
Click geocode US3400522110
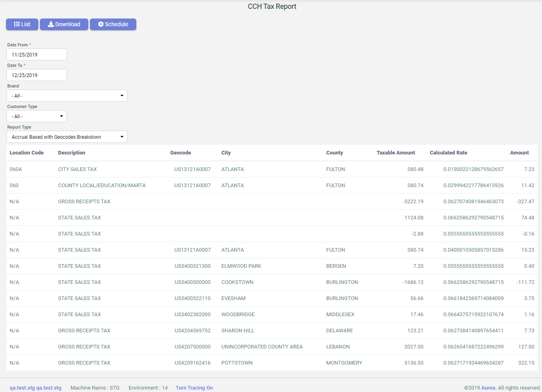click(192, 298)
